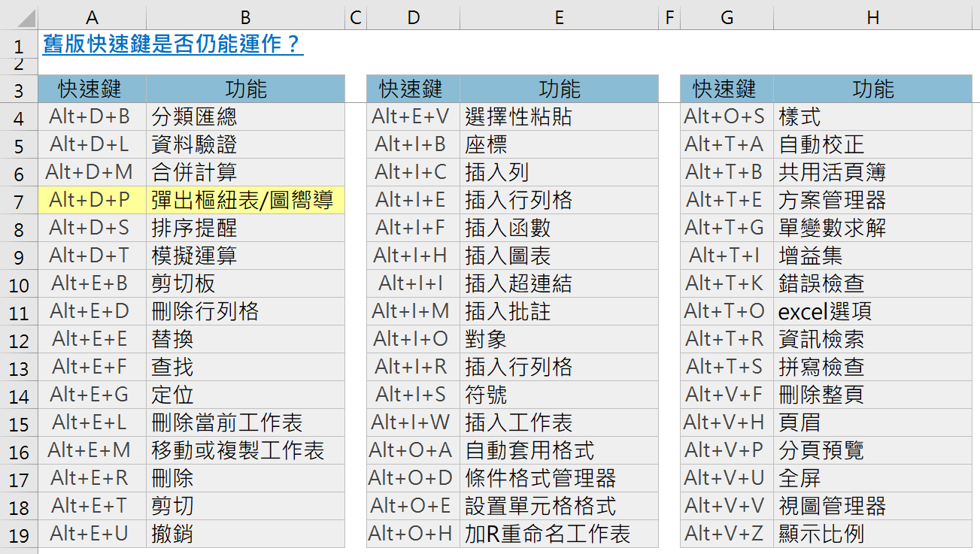Select the 條件格式管理器 cell
The image size is (980, 554).
tap(559, 478)
